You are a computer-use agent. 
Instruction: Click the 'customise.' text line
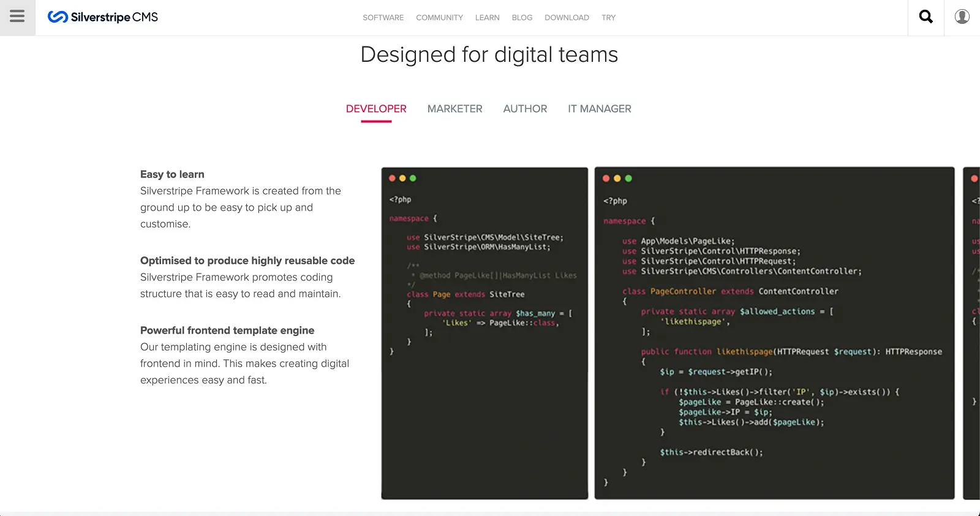pos(165,224)
